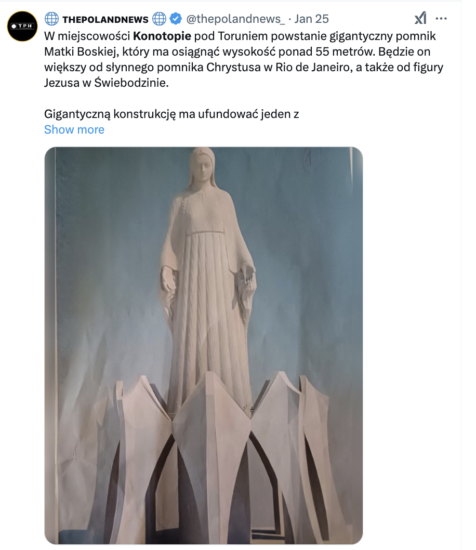Click the statue's head in the photo

pyautogui.click(x=202, y=165)
